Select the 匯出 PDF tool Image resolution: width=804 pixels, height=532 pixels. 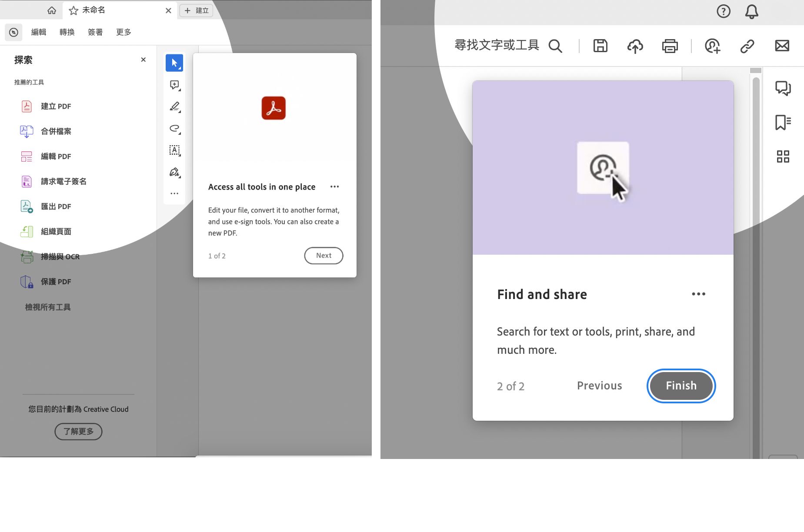coord(46,206)
